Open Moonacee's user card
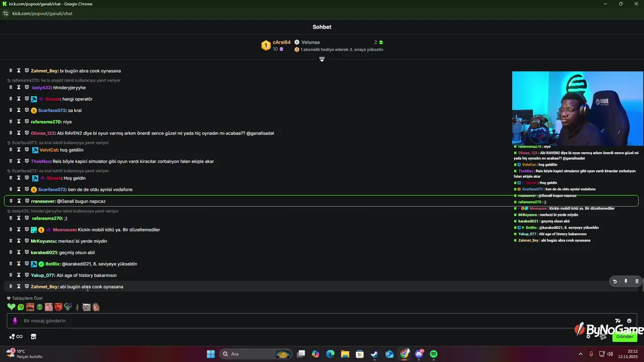 pos(64,230)
